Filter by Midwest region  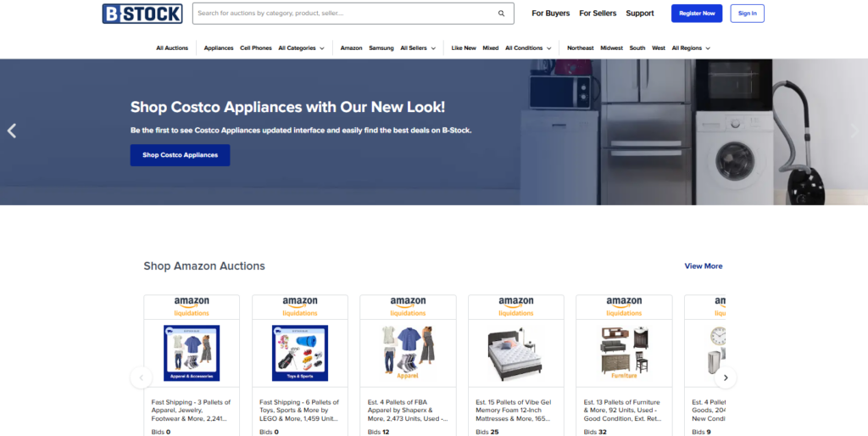tap(612, 48)
